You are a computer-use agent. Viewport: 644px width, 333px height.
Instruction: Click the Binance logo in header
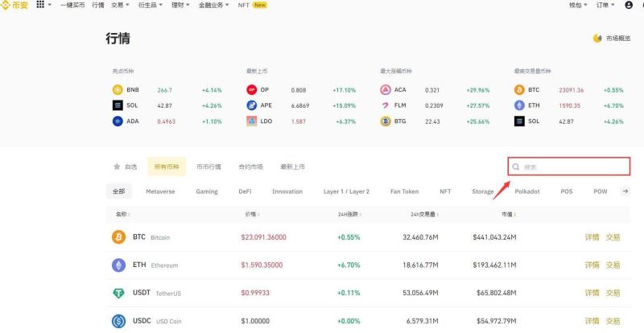[x=15, y=5]
